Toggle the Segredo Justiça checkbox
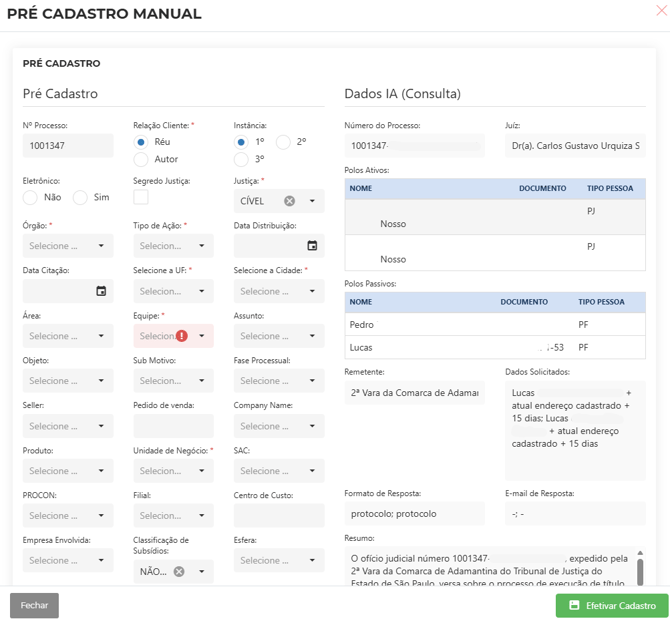670x619 pixels. click(141, 198)
